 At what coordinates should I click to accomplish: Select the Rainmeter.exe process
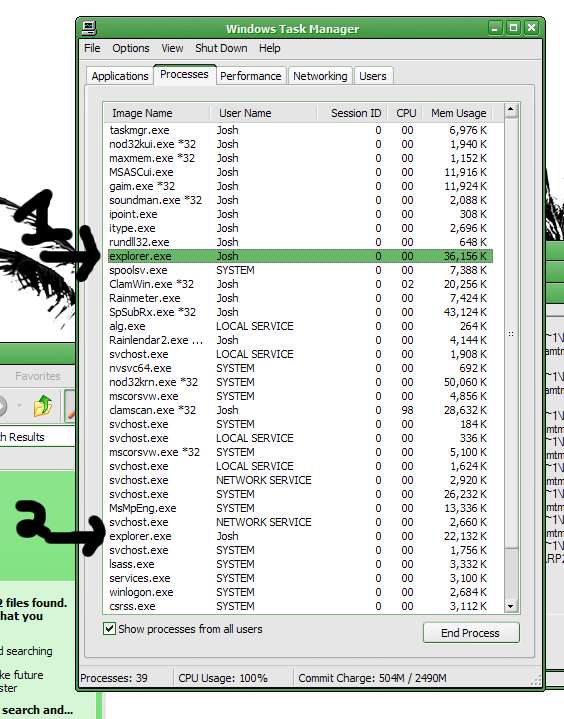click(x=300, y=298)
